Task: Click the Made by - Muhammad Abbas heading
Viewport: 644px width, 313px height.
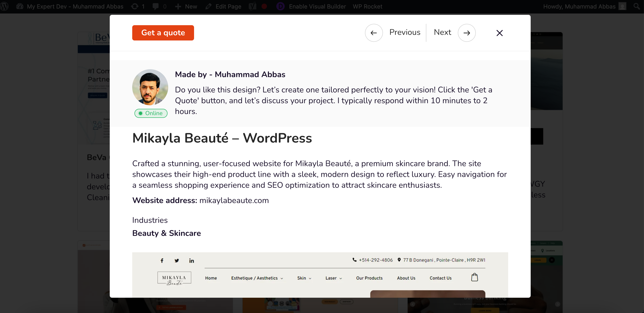Action: [230, 74]
